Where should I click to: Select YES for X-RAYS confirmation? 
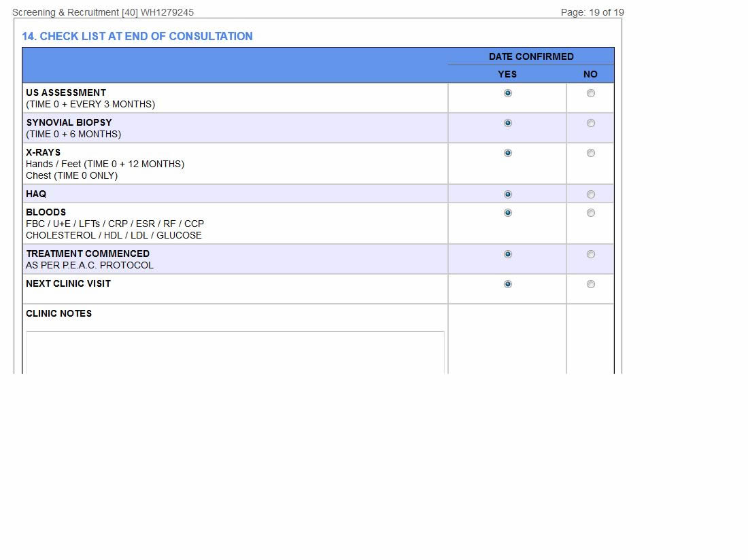[x=507, y=153]
